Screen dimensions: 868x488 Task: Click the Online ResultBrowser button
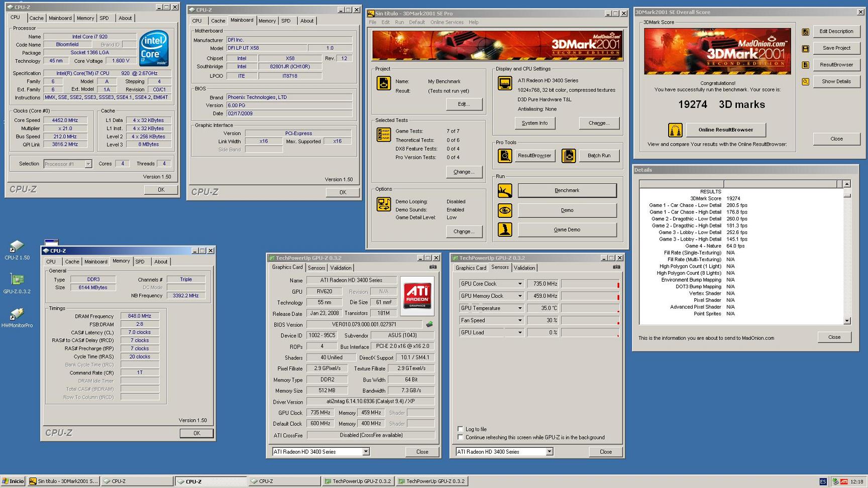(x=726, y=130)
